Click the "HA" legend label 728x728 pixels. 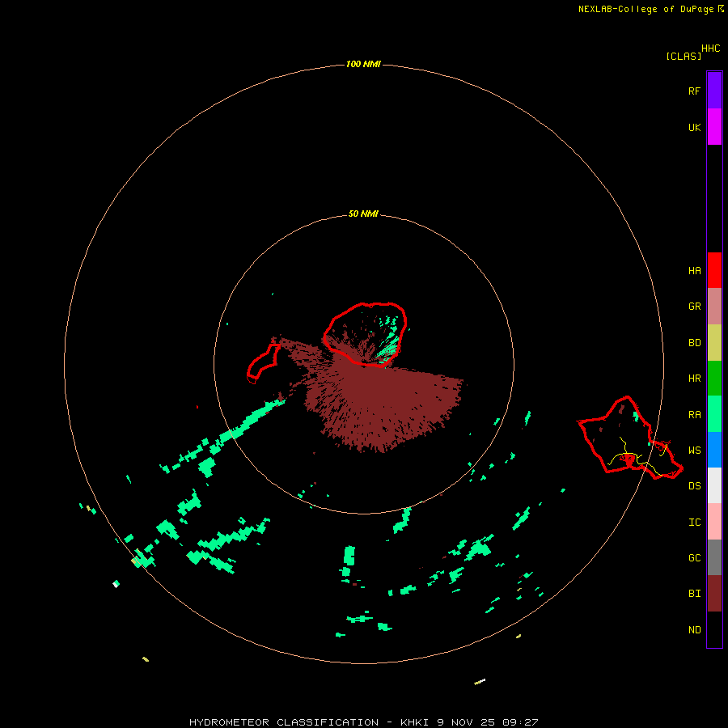[694, 271]
